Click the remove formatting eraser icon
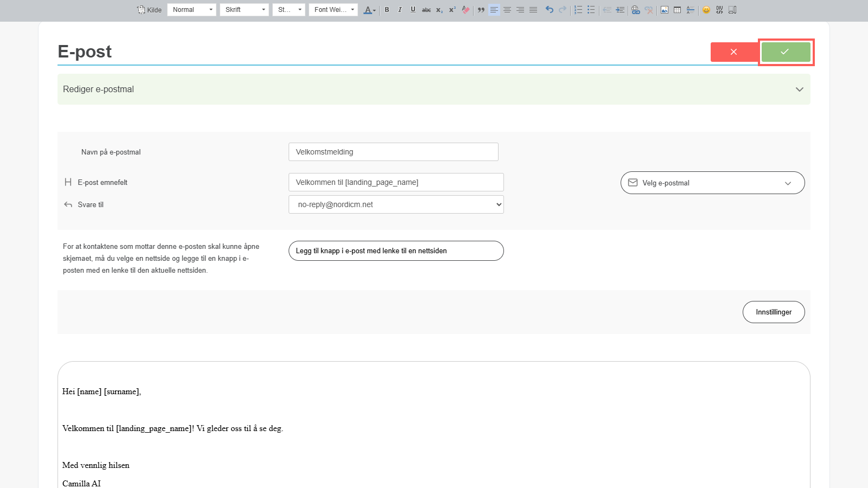Image resolution: width=868 pixels, height=488 pixels. pos(465,10)
